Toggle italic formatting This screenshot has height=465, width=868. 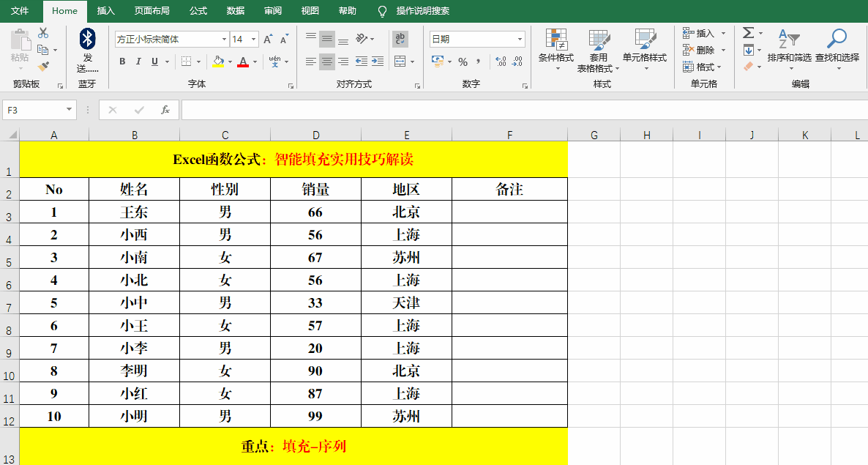coord(138,62)
